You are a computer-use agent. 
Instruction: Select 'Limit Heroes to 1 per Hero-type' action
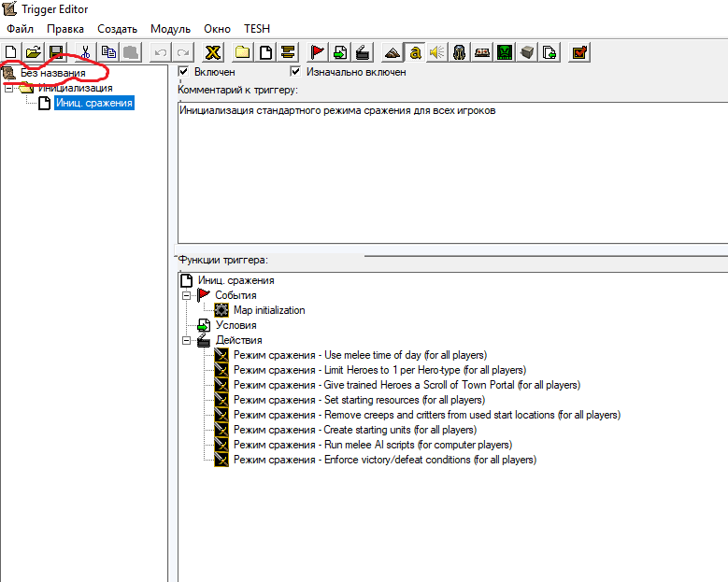pyautogui.click(x=379, y=370)
